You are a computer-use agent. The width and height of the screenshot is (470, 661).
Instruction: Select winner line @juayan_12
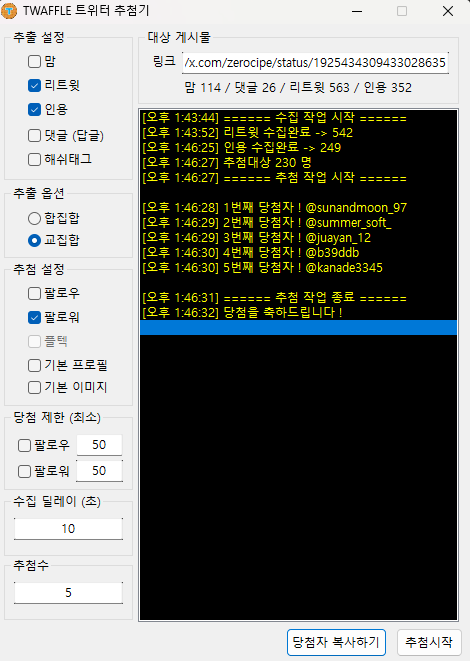pyautogui.click(x=298, y=238)
